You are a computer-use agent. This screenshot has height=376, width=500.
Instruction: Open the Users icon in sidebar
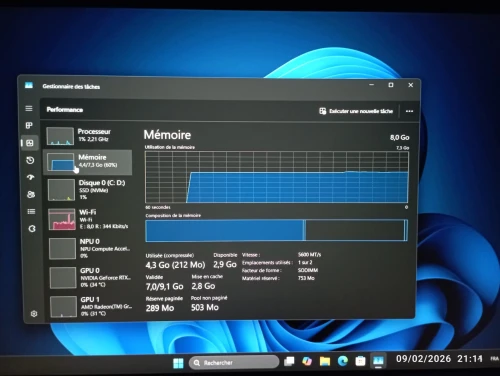coord(31,194)
